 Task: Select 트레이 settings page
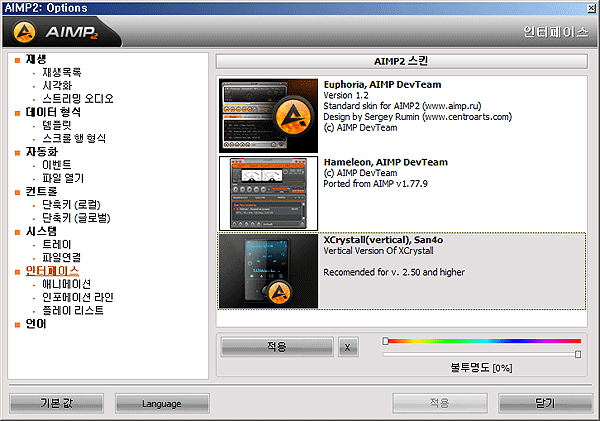(x=57, y=244)
